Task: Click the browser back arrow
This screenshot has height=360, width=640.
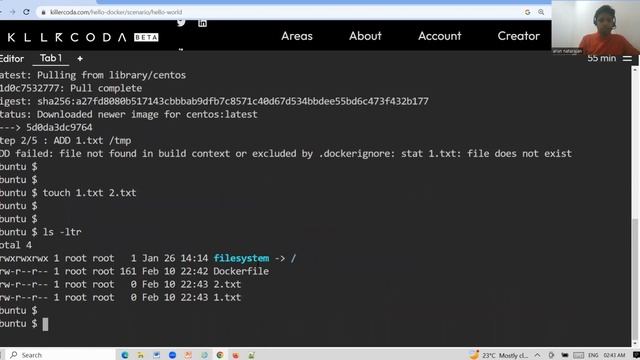Action: pos(1,12)
